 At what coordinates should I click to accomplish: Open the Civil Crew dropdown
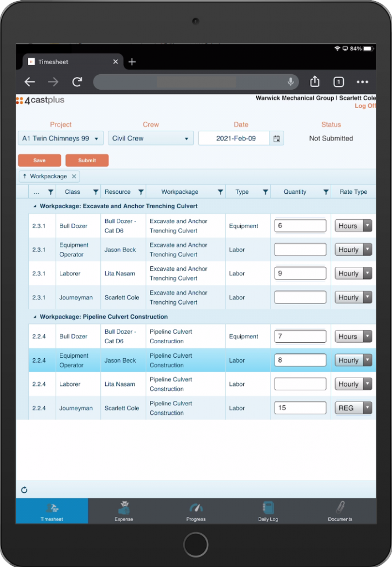point(151,138)
